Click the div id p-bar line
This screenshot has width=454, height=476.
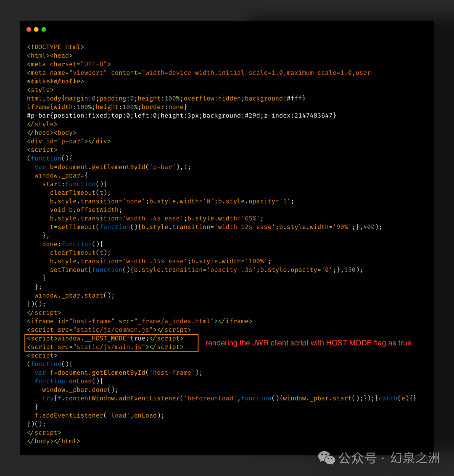click(x=69, y=141)
